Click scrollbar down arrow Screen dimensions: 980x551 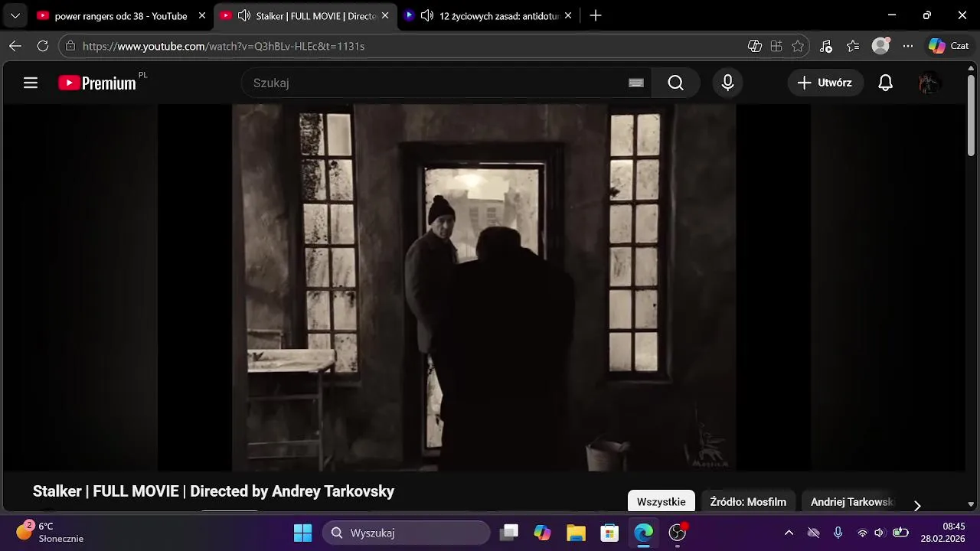[972, 504]
